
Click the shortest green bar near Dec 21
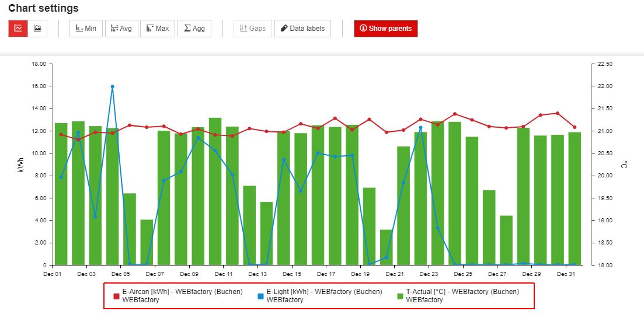386,247
